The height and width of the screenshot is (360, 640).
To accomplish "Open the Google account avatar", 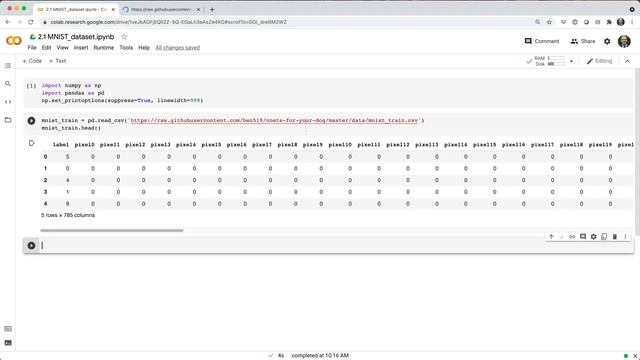I will point(624,41).
